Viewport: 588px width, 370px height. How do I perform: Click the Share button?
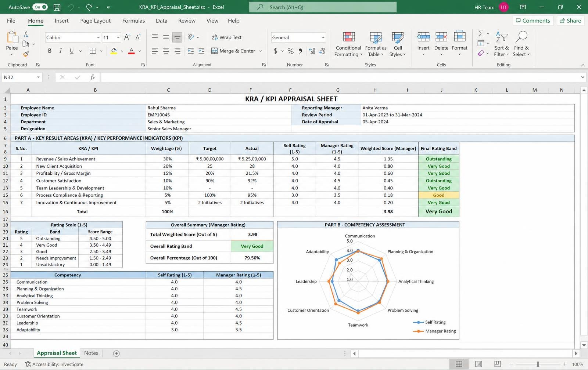coord(570,21)
